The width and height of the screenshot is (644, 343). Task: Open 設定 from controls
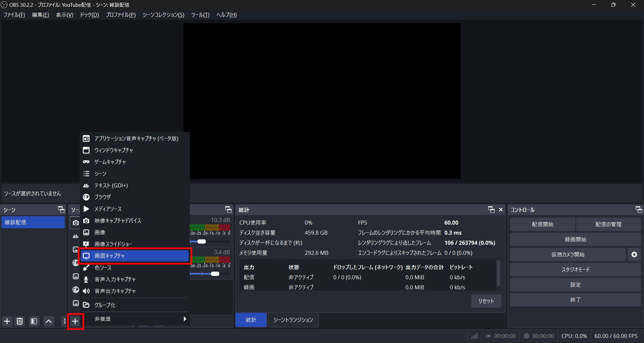(x=576, y=285)
